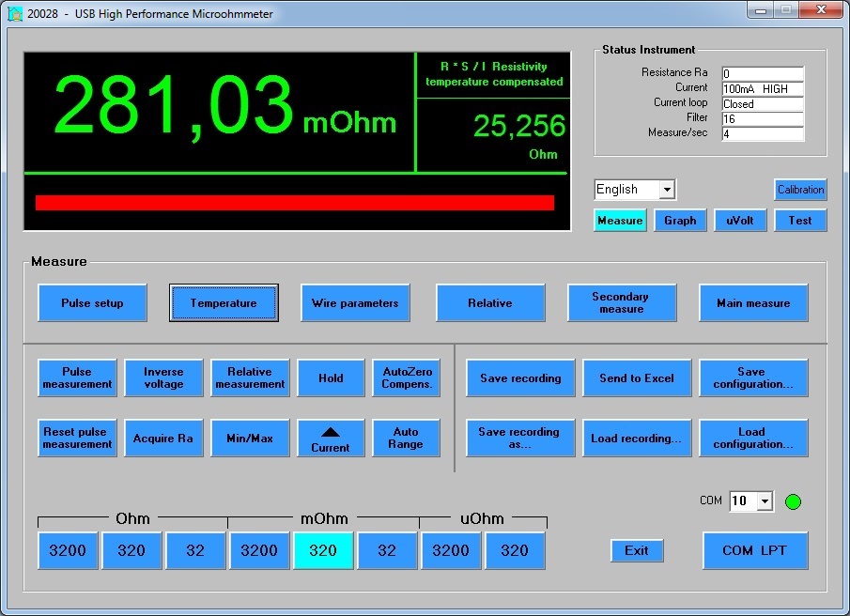Click the Resistance Ra status field

pyautogui.click(x=762, y=73)
